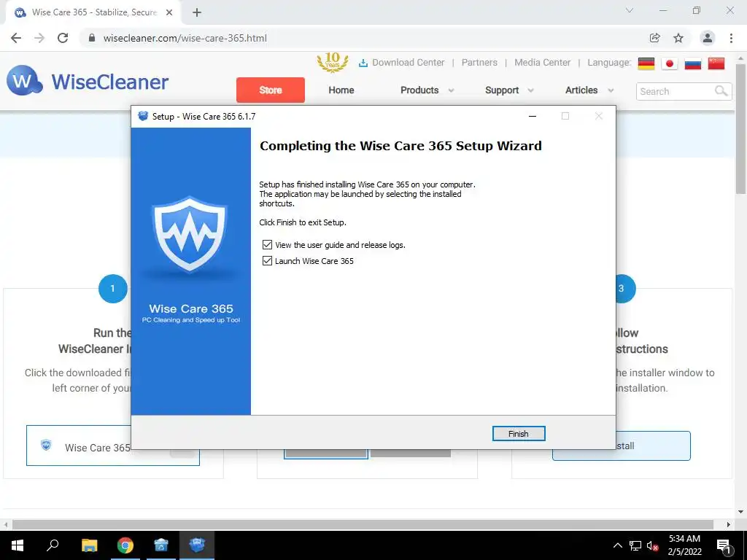Screen dimensions: 747x560
Task: Bookmark this page with star icon
Action: click(678, 38)
